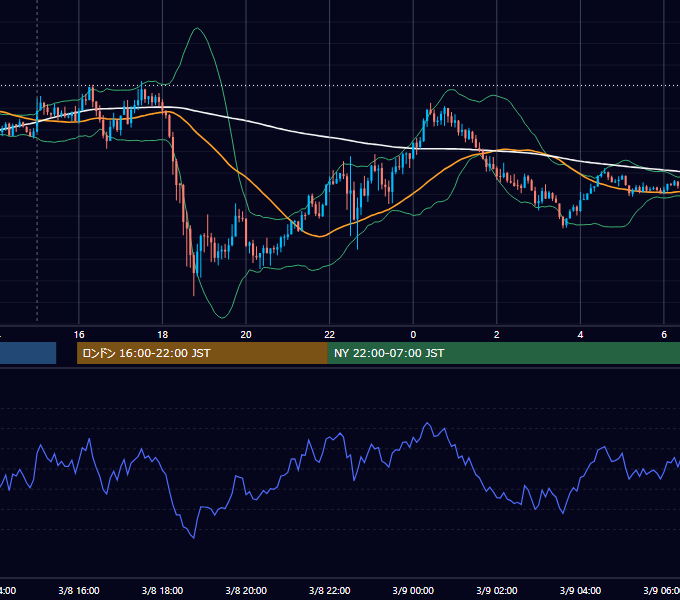Click the 3/8 20:00 time label
680x600 pixels.
[246, 590]
